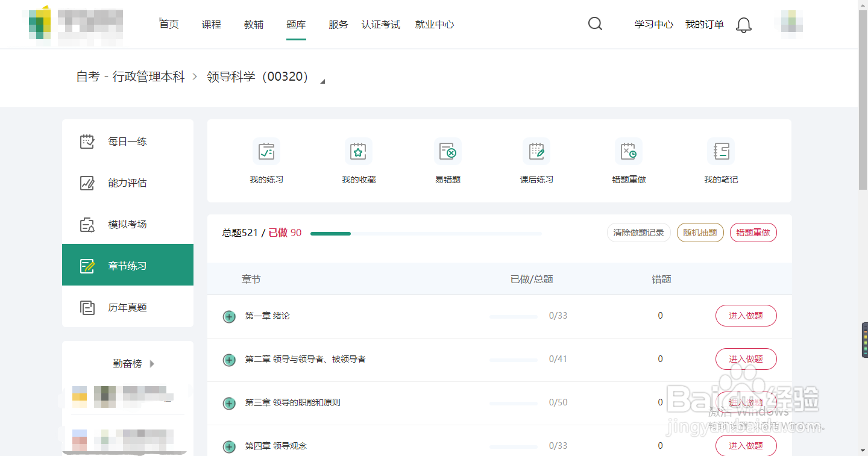The image size is (868, 456).
Task: Open the 课后练习 icon
Action: 536,151
